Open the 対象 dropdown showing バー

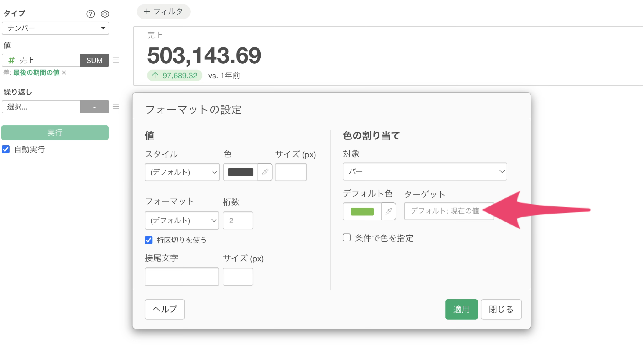click(x=425, y=171)
